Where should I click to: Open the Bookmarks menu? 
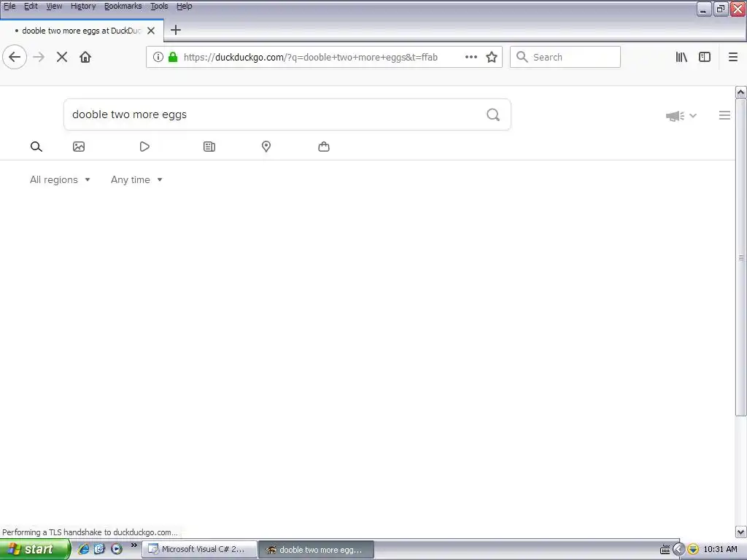[x=123, y=6]
